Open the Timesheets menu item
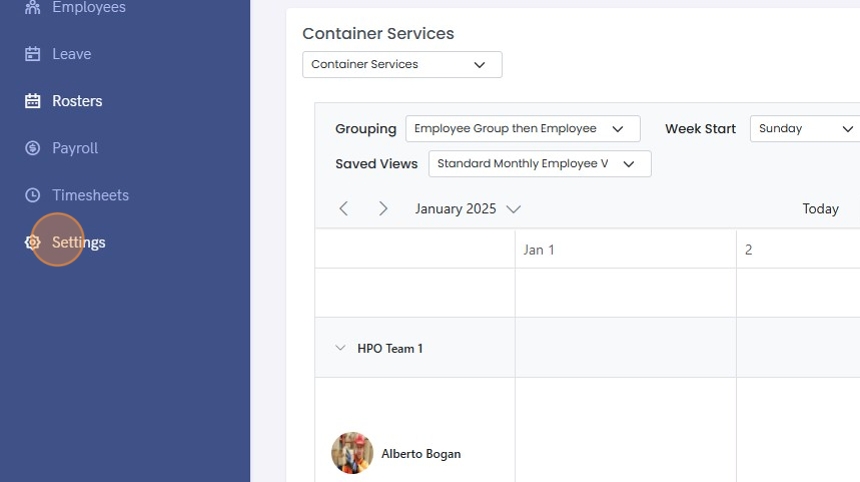This screenshot has width=860, height=482. point(90,195)
